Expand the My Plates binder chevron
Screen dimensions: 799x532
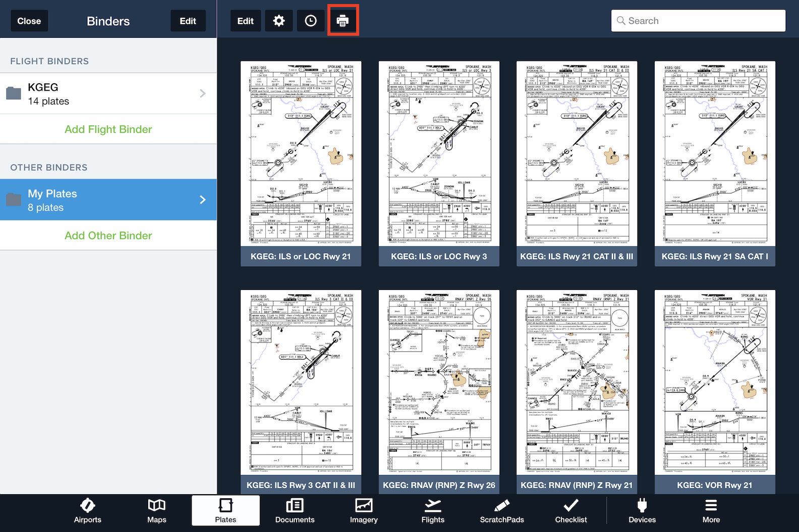pos(202,200)
